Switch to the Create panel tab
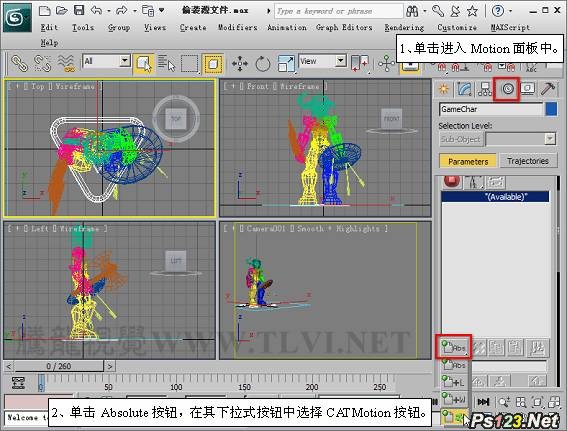 (x=443, y=89)
